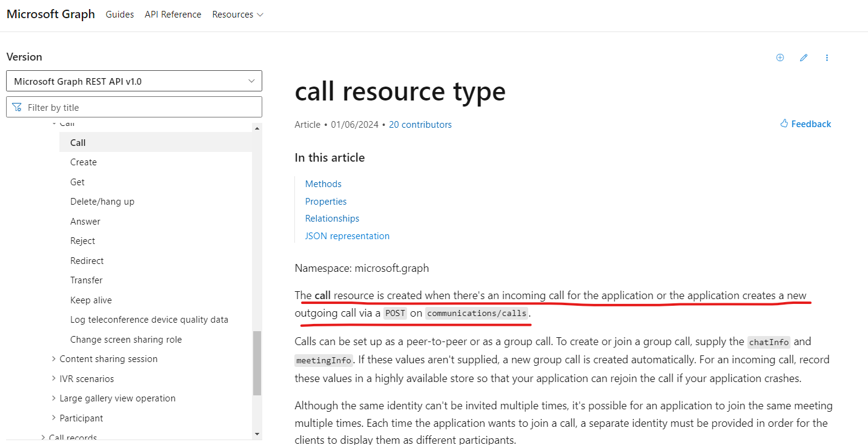Open the Delete/hang up sidebar item

[x=102, y=202]
